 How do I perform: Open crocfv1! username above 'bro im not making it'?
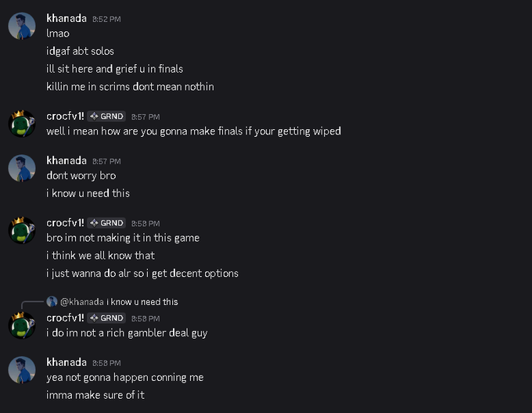pos(65,223)
